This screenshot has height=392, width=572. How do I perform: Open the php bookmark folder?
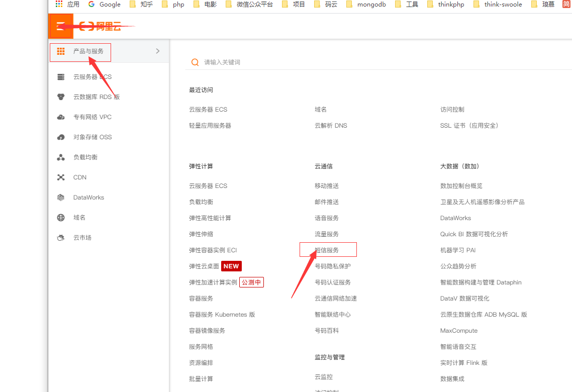click(173, 5)
